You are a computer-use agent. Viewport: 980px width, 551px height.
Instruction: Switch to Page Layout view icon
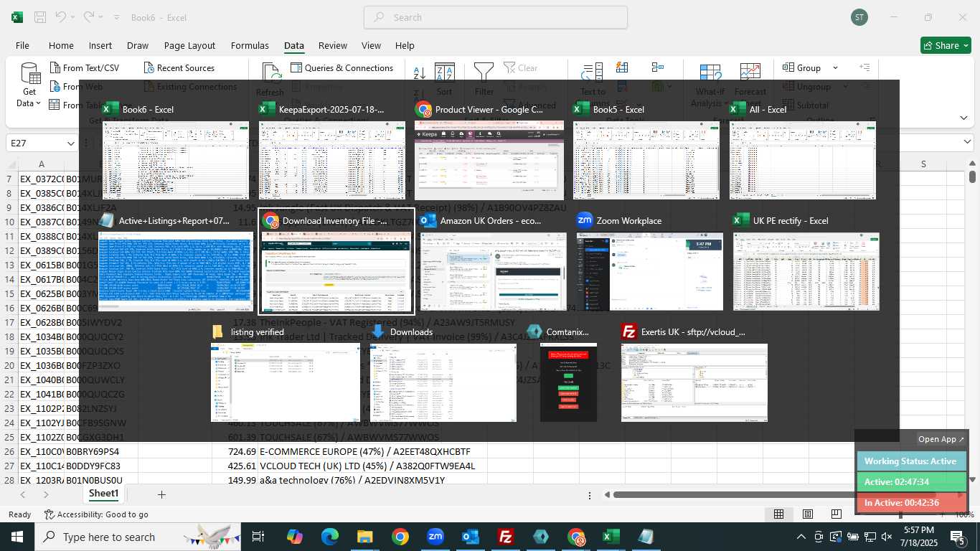point(808,514)
